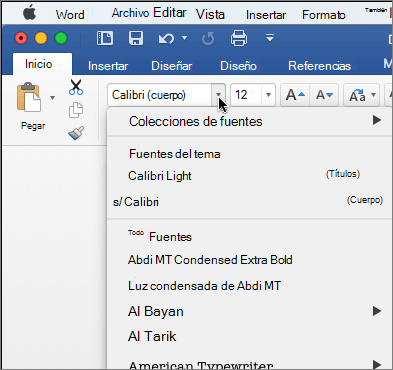Open the Editar menu
The width and height of the screenshot is (393, 370).
click(x=170, y=13)
